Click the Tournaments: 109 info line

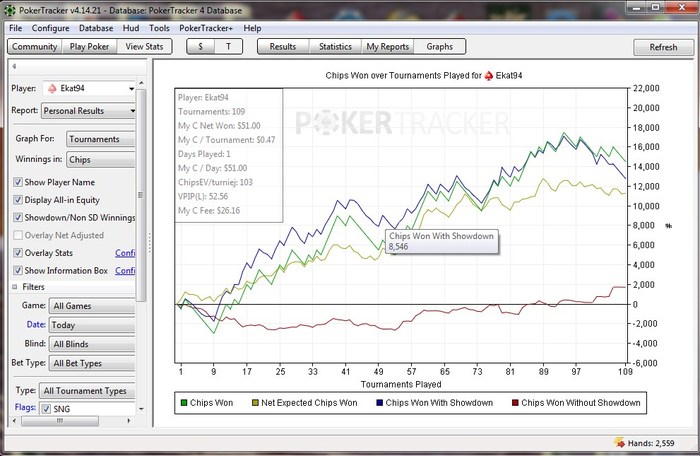(x=211, y=112)
